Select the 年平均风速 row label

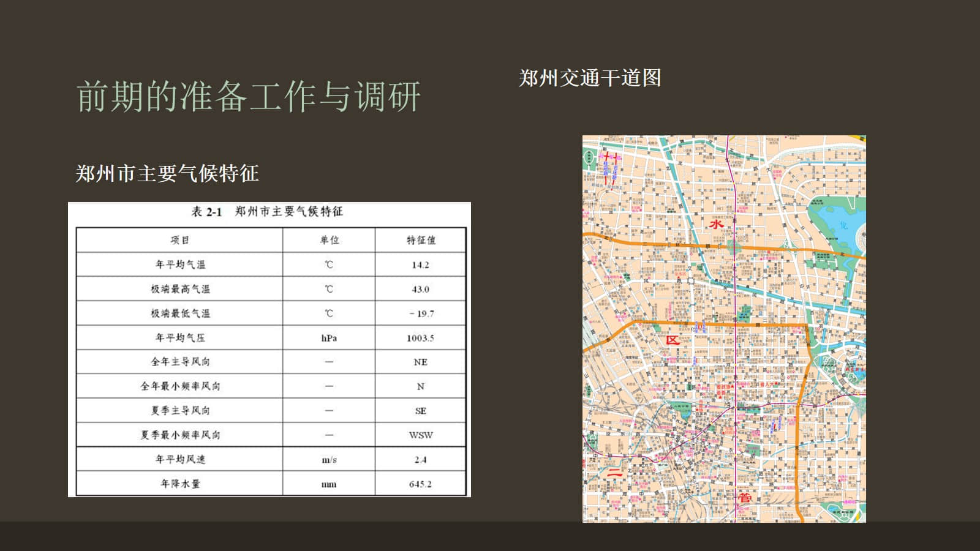179,459
